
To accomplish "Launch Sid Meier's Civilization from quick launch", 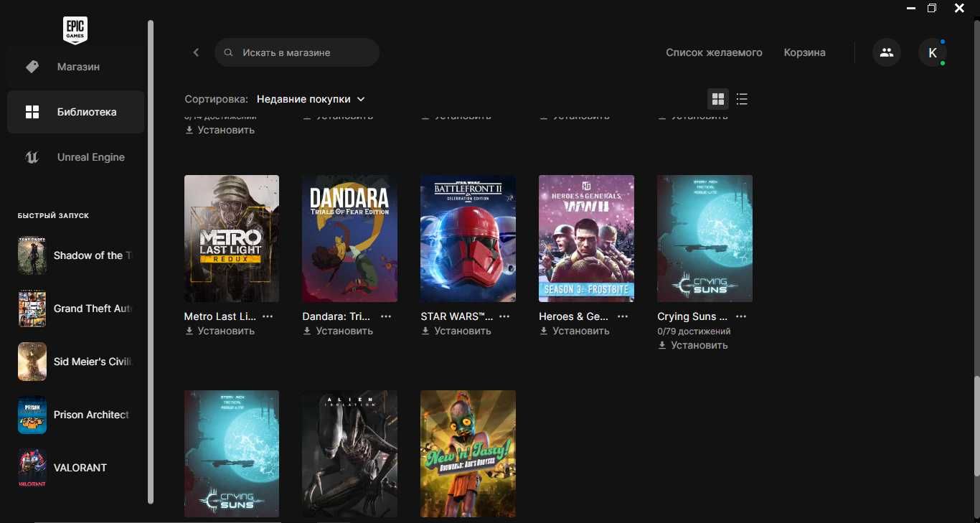I will pyautogui.click(x=75, y=362).
